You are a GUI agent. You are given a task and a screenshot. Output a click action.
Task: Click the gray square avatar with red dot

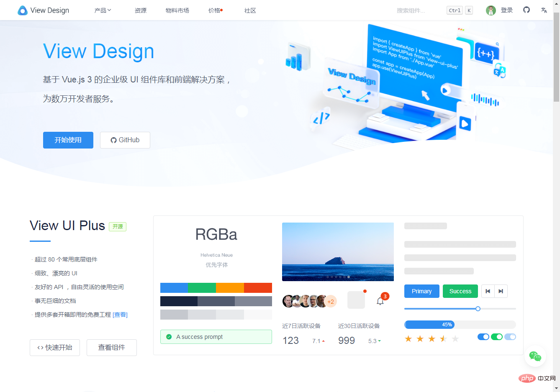[x=356, y=300]
